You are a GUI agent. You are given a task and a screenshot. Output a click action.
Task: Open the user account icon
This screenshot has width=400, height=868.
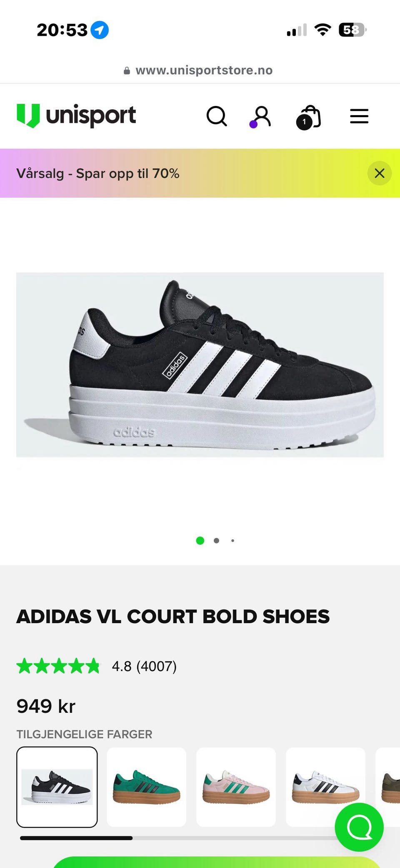(x=261, y=116)
